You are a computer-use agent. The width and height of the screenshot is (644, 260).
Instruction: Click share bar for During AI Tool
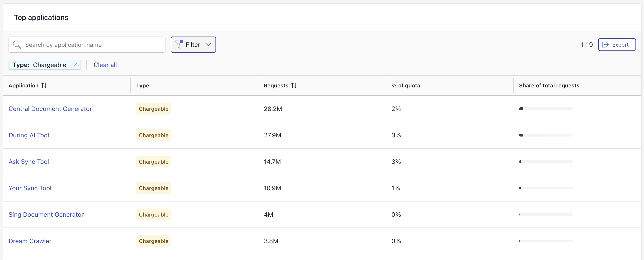[546, 135]
